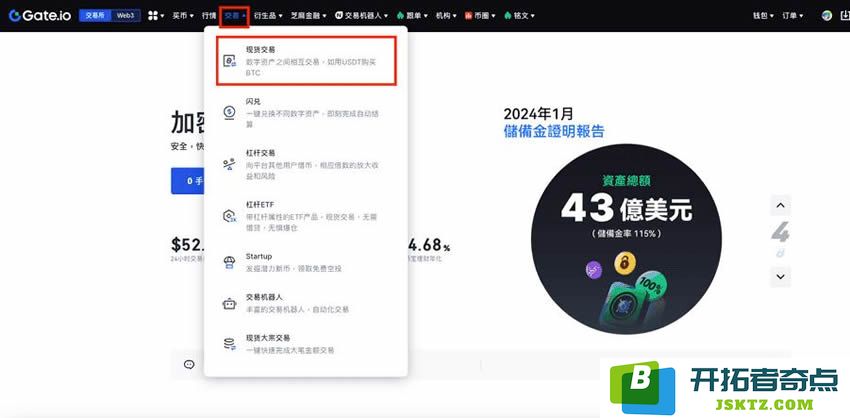
Task: Open the four-square apps grid icon
Action: coord(153,16)
